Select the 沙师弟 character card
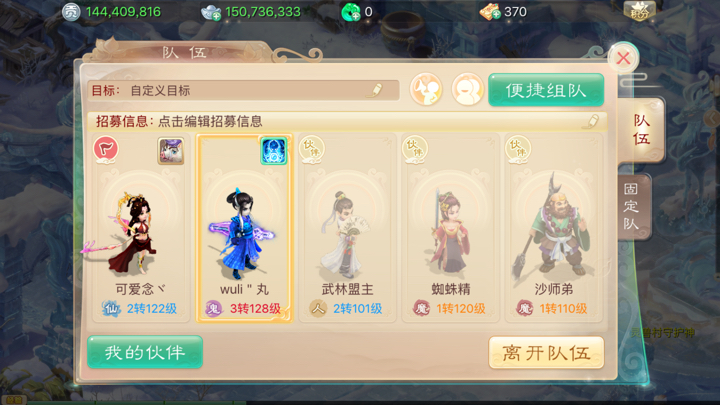This screenshot has height=405, width=720. 554,228
